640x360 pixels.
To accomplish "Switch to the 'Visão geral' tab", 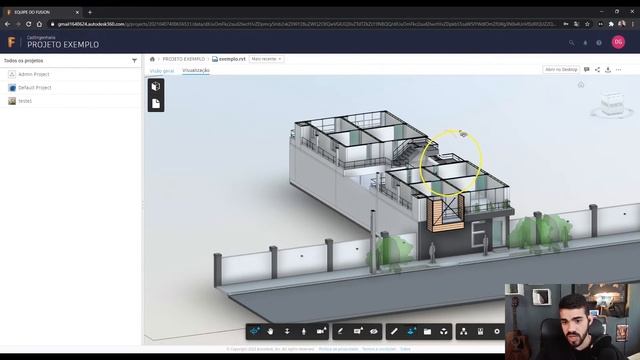I will coord(162,71).
